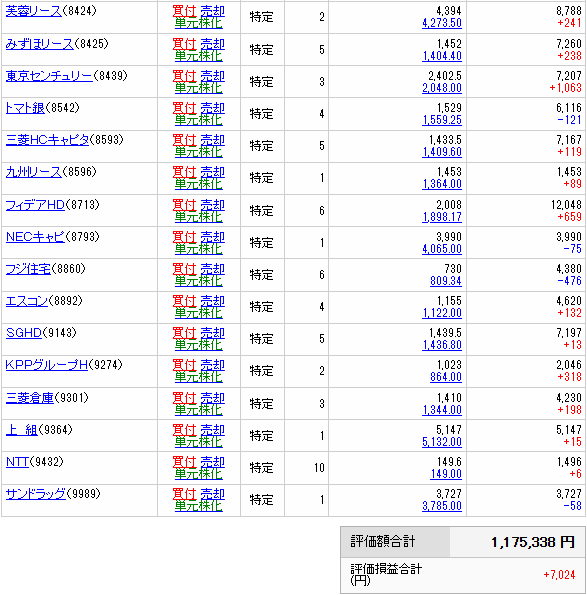Image resolution: width=587 pixels, height=595 pixels.
Task: Open acquisition price 5,132.00 link
Action: tap(442, 442)
